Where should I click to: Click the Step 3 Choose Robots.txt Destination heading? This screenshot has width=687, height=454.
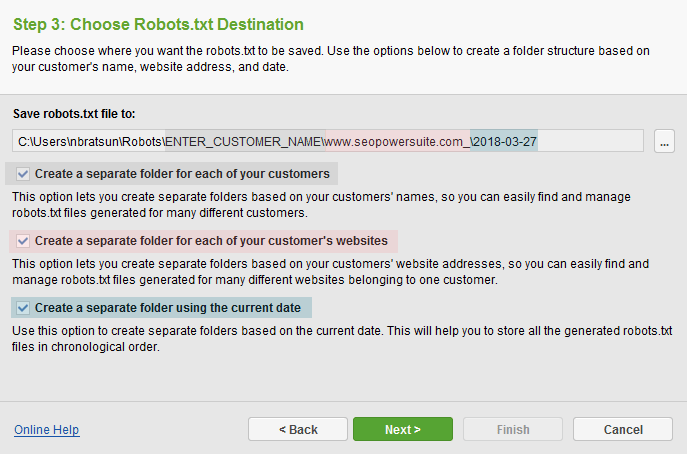coord(158,25)
